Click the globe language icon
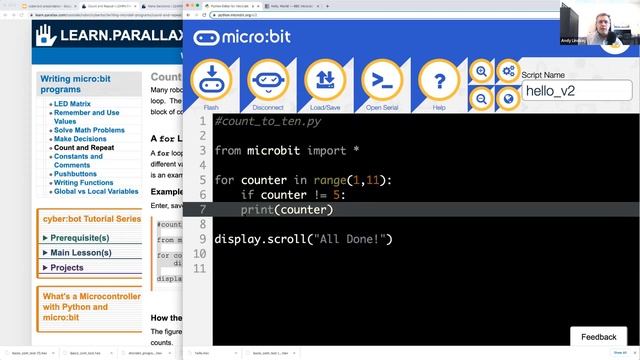640x360 pixels. pos(508,99)
